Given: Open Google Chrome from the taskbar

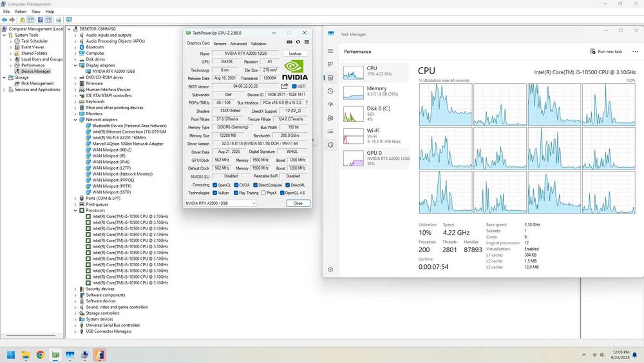Looking at the screenshot, I should [40, 355].
